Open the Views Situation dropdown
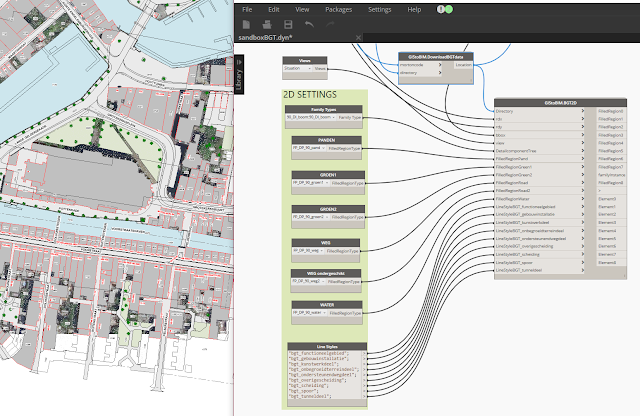Viewport: 640px width, 416px height. (298, 68)
